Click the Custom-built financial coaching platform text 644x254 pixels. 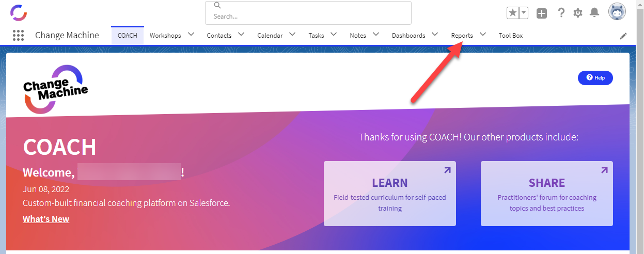127,203
